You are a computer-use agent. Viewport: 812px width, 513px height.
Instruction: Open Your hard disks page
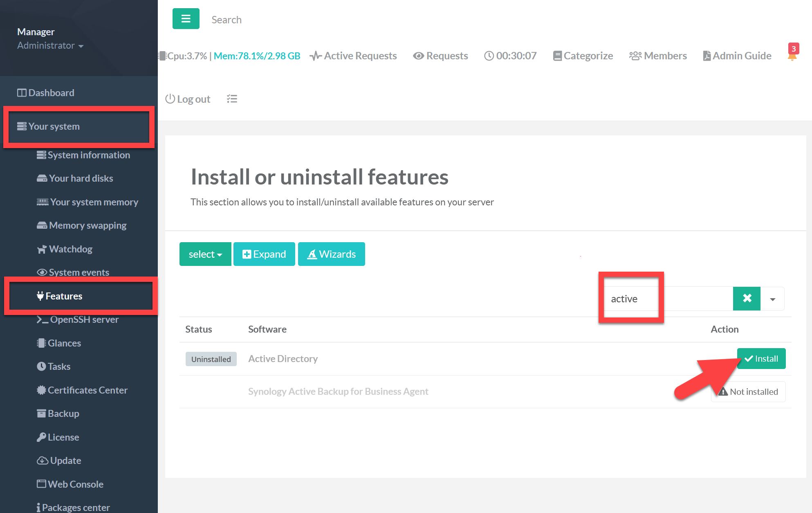pos(81,178)
